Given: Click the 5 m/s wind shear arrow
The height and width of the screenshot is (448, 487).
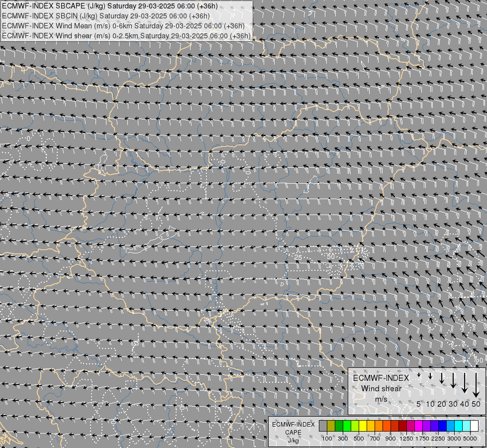Looking at the screenshot, I should pyautogui.click(x=419, y=375).
